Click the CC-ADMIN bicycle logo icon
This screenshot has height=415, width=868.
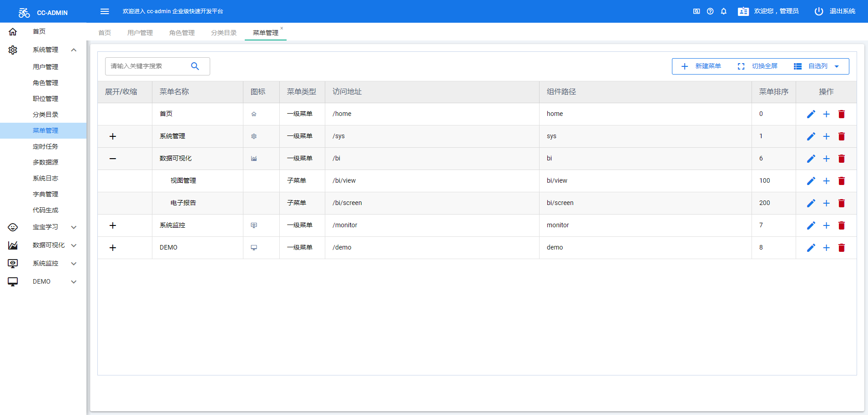tap(24, 13)
